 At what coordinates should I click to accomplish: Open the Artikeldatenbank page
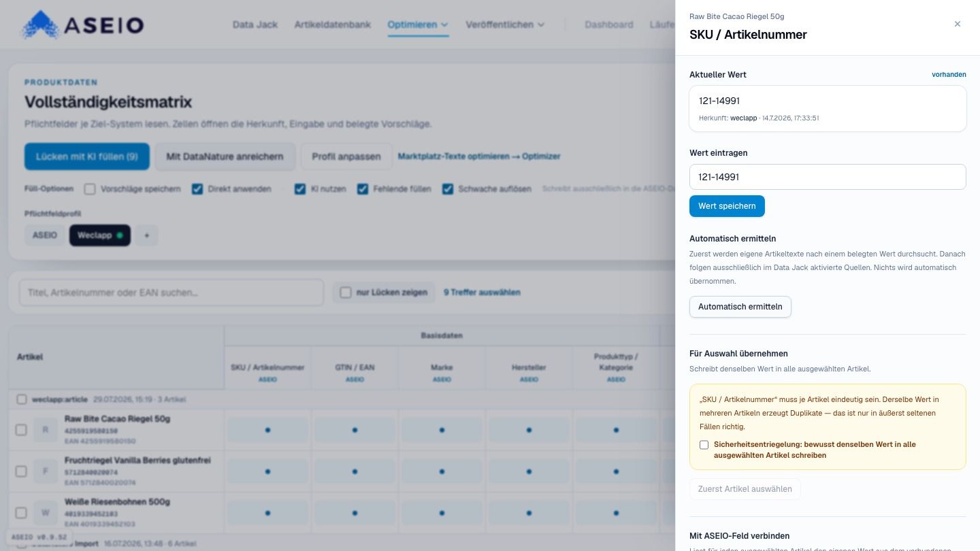333,24
